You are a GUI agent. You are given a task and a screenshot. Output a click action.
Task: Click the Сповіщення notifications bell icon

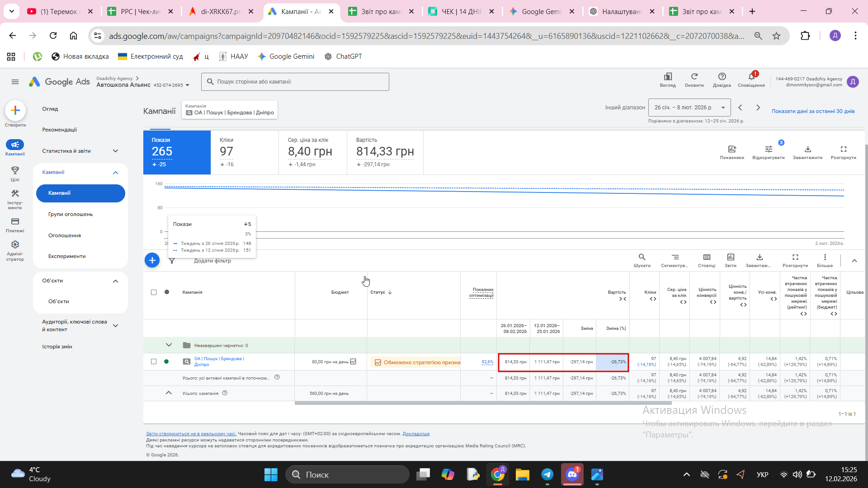point(751,77)
